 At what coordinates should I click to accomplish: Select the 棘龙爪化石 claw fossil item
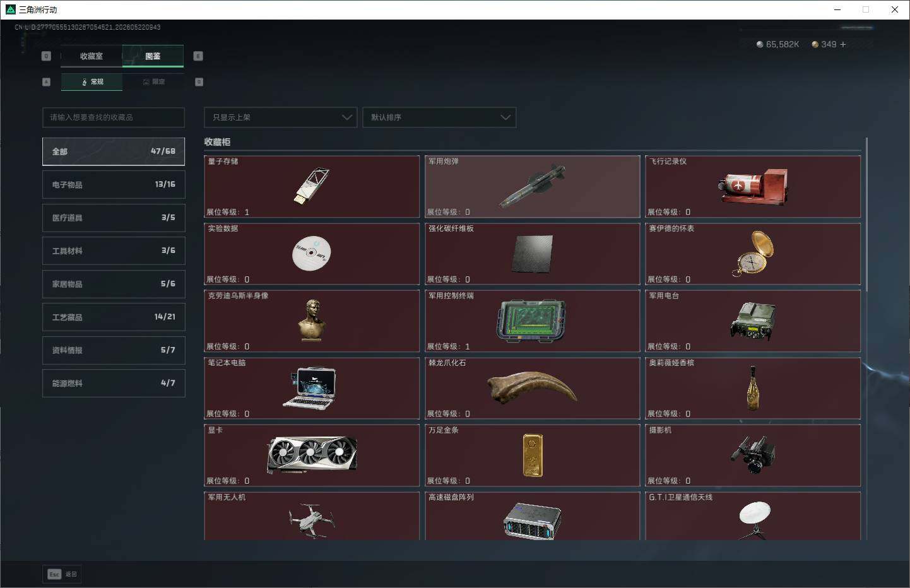coord(533,388)
